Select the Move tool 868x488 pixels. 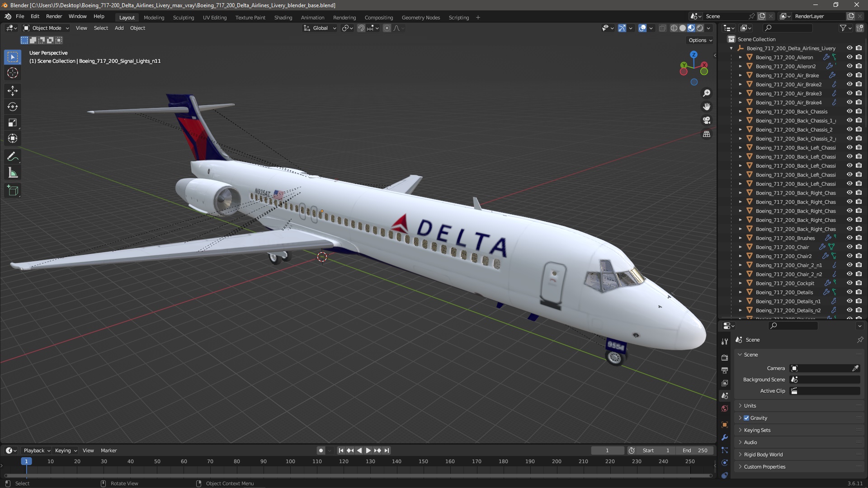click(x=13, y=91)
